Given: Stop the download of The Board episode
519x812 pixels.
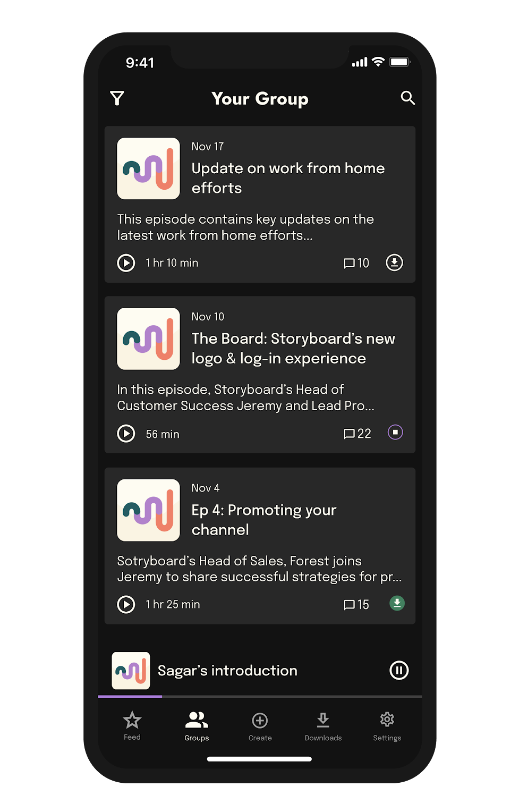Looking at the screenshot, I should tap(395, 433).
